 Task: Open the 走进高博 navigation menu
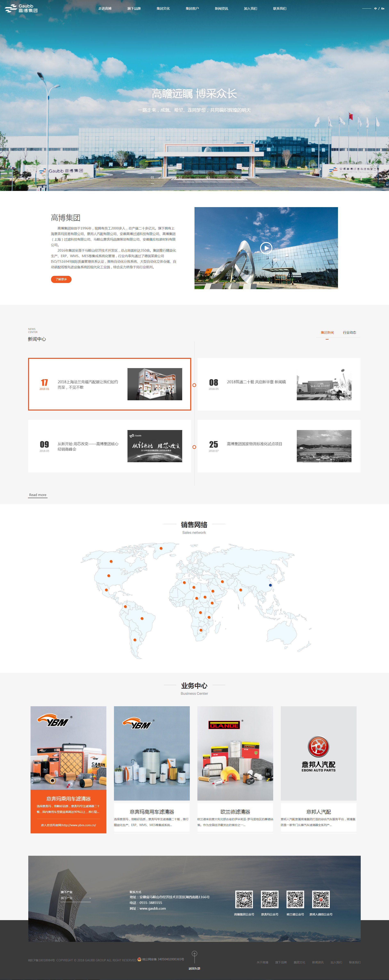coord(105,8)
